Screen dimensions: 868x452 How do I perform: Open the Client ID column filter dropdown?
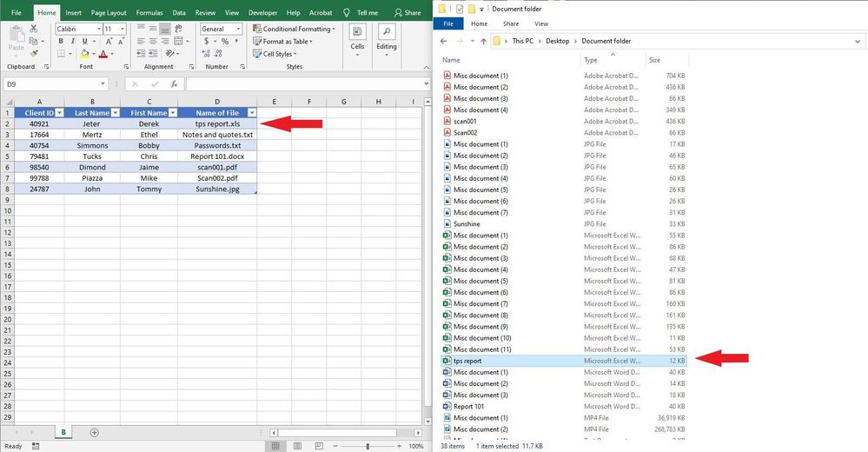point(60,112)
